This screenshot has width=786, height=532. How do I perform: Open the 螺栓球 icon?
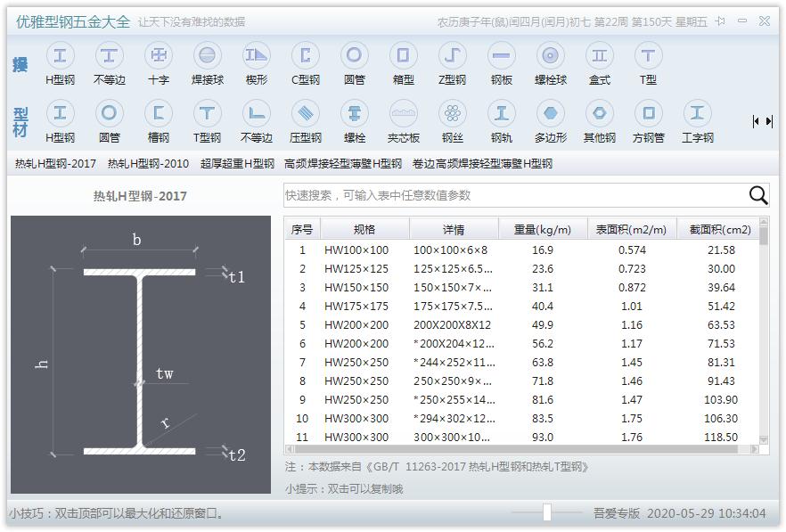point(551,55)
